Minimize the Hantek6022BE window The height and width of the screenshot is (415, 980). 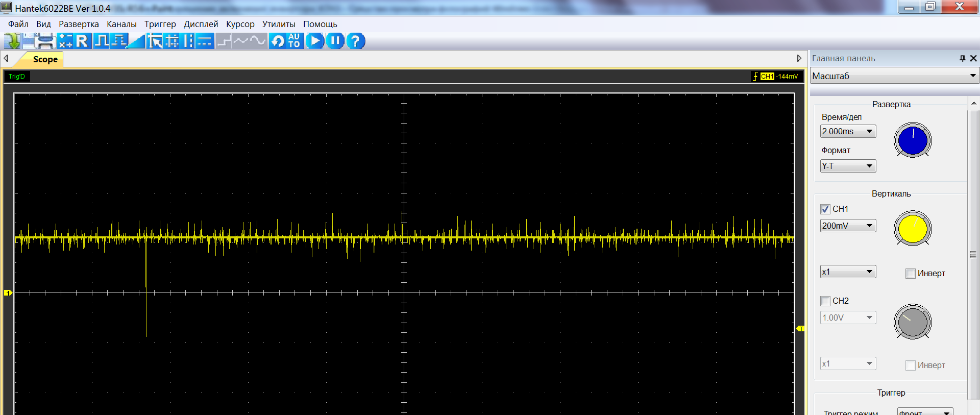tap(909, 7)
